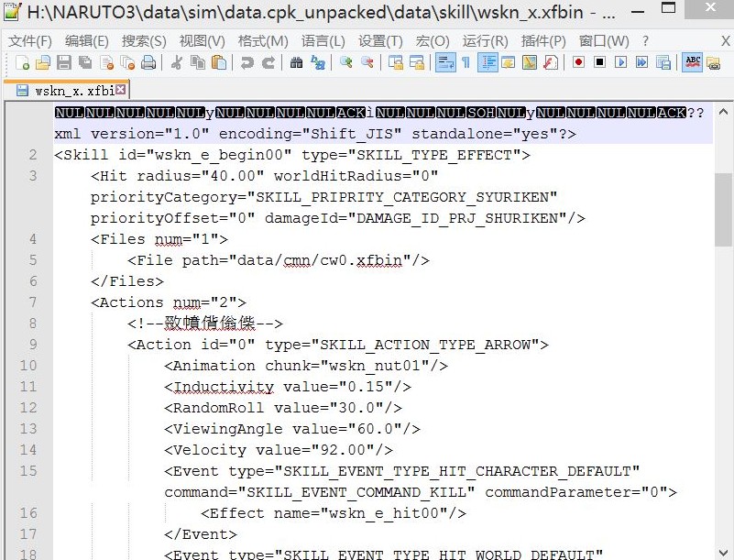Viewport: 734px width, 560px height.
Task: Toggle word wrap toolbar button
Action: coord(445,62)
